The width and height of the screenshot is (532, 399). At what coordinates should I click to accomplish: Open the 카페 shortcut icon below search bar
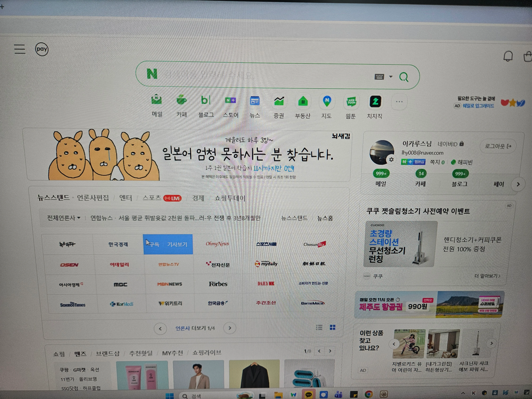click(182, 100)
